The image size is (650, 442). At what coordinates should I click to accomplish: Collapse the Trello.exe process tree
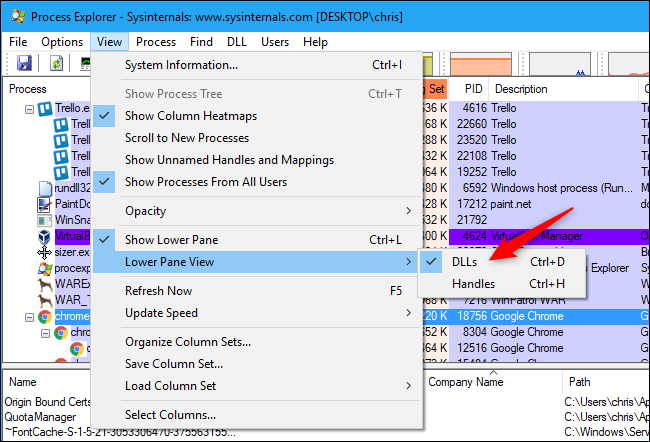coord(29,109)
